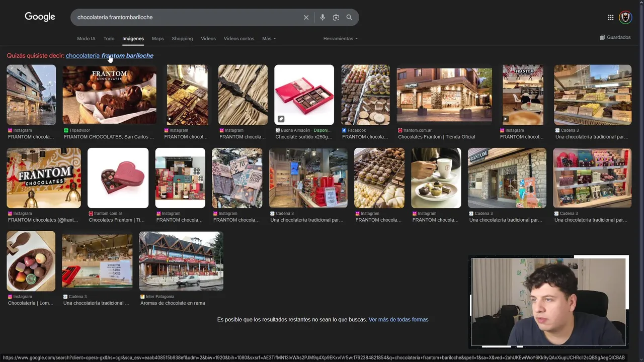Open FRANTOM CHOCOLATES neon sign image
Viewport: 644px width, 362px height.
coord(44,178)
